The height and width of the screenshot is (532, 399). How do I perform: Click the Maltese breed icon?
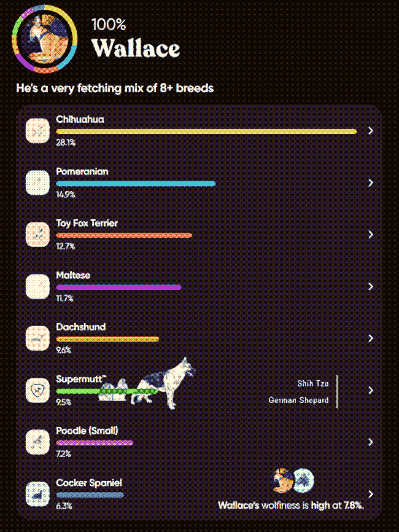coord(37,286)
